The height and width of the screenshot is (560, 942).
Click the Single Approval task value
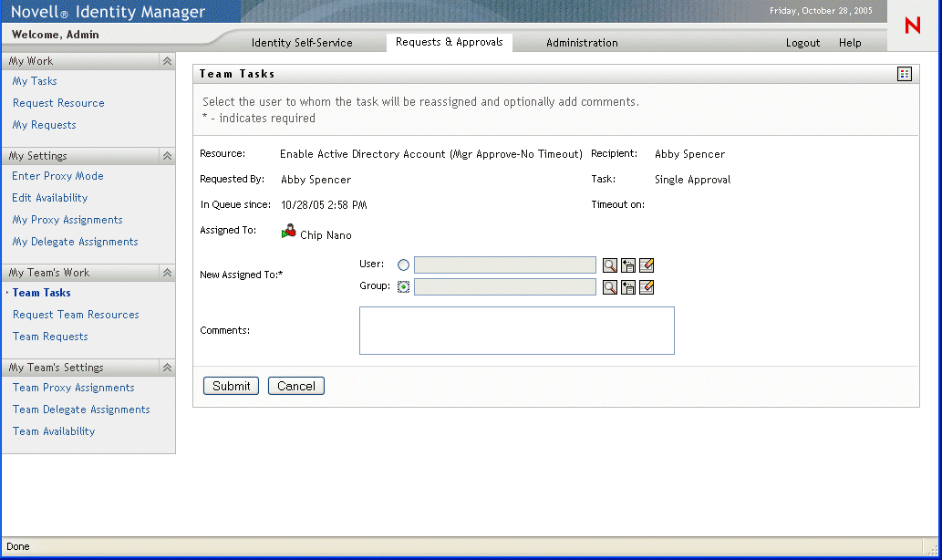(x=693, y=180)
